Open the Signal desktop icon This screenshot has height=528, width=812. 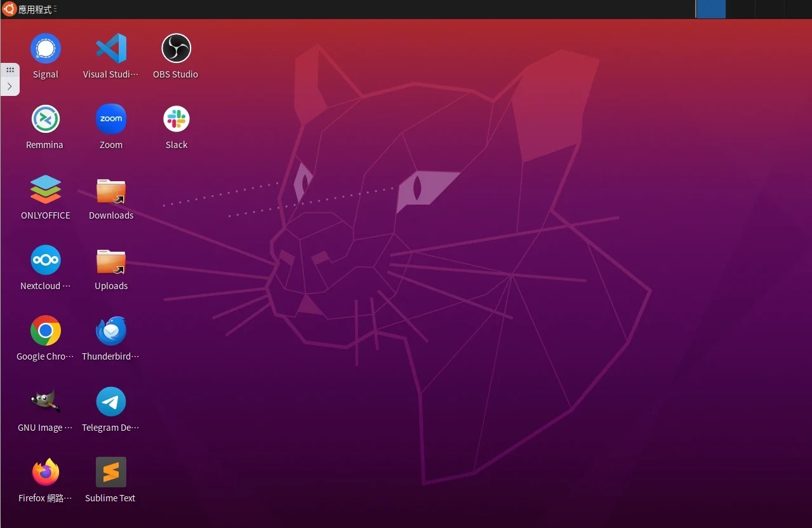[46, 49]
